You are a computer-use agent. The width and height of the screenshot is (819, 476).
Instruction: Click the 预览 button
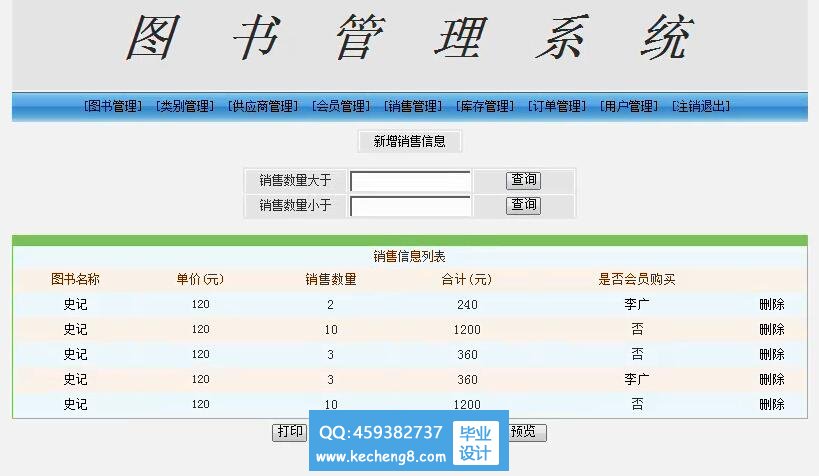[527, 432]
